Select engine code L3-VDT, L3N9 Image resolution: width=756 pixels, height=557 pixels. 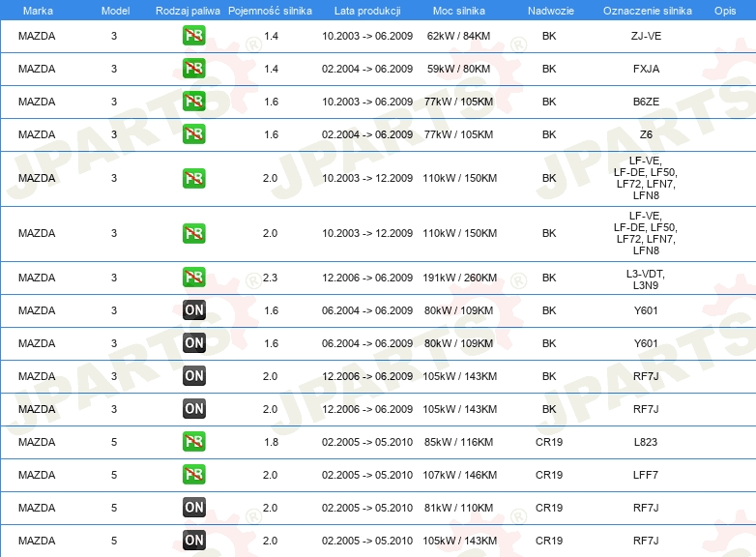click(x=646, y=279)
